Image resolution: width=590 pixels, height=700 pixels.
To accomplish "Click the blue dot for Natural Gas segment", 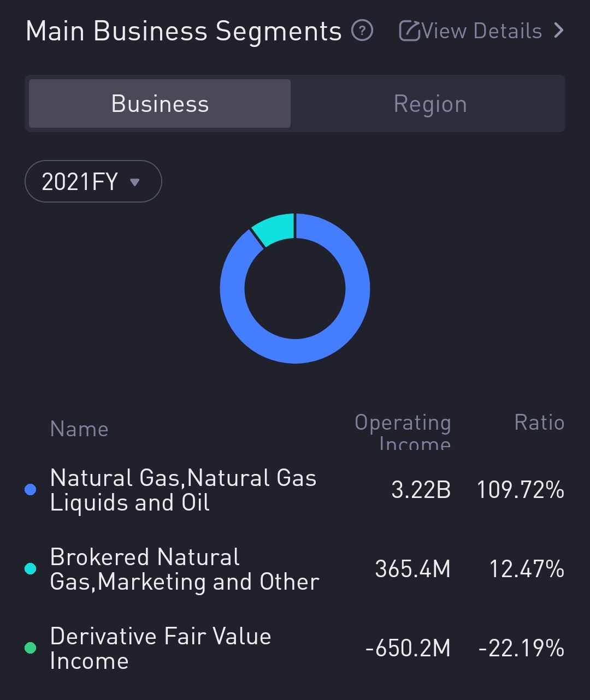I will click(31, 490).
